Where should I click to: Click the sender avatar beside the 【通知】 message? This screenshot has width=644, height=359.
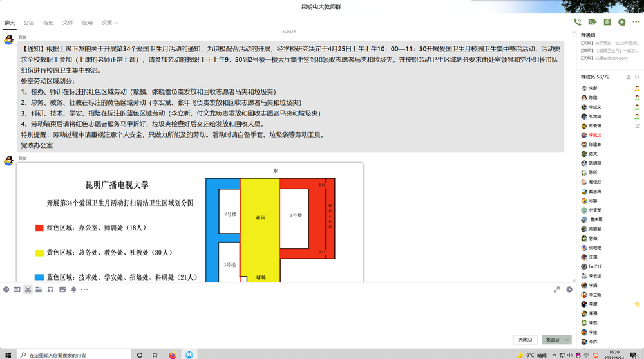pos(8,40)
